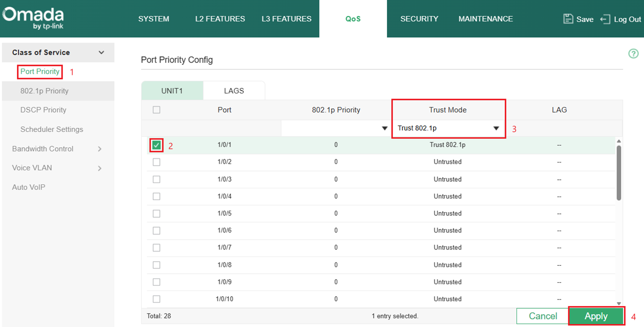The width and height of the screenshot is (644, 327).
Task: Click the Log Out icon
Action: click(606, 19)
